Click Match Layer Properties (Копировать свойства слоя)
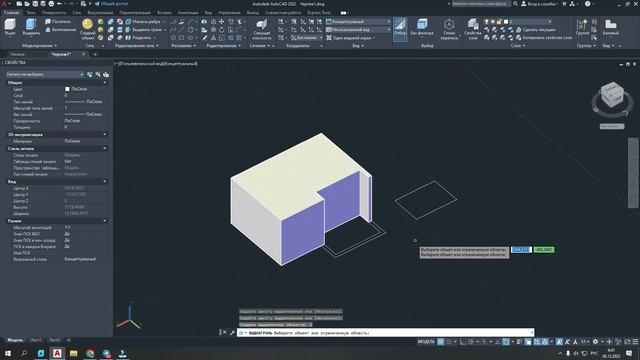Viewport: 640px width, 360px height. 544,38
